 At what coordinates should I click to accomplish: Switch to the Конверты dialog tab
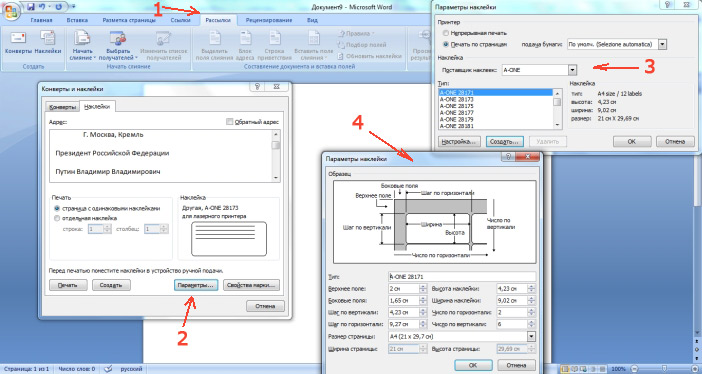click(63, 107)
